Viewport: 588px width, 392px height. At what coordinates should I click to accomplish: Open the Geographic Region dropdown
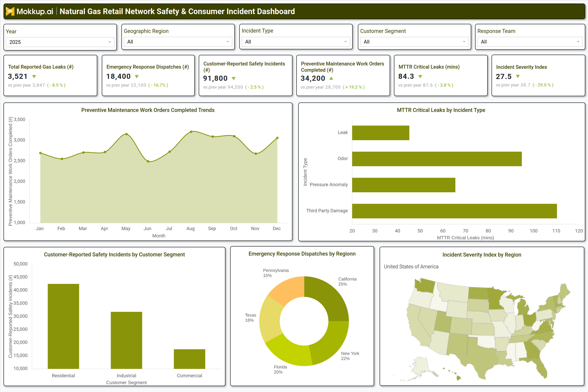point(178,42)
